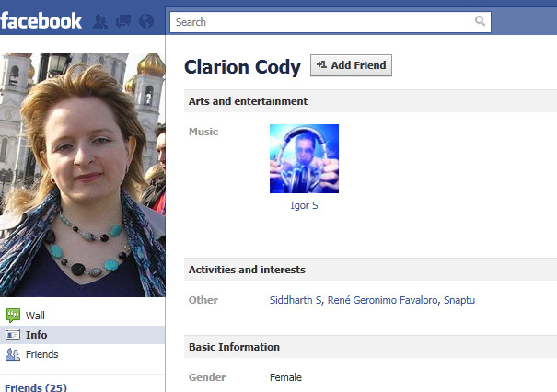Open the Siddharth S link
Image resolution: width=557 pixels, height=392 pixels.
pos(296,300)
